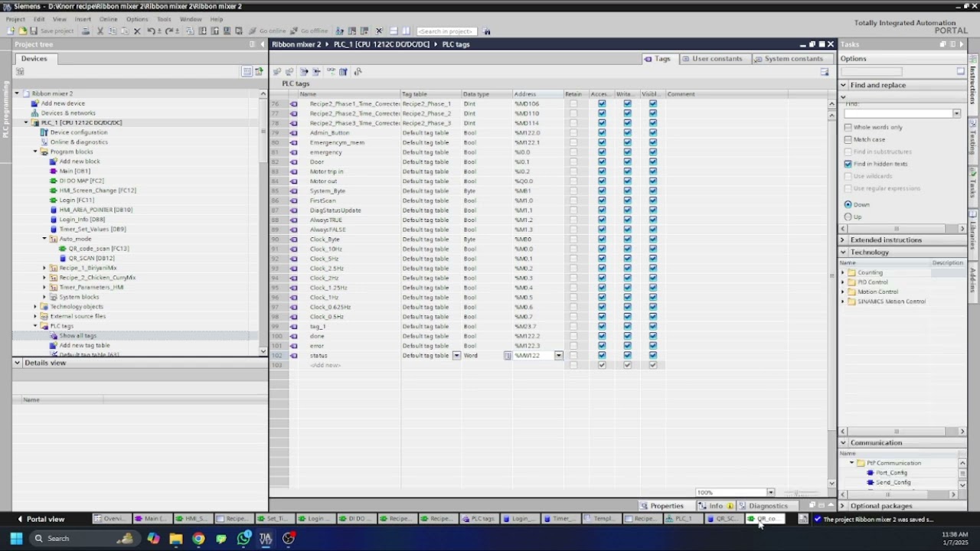The height and width of the screenshot is (551, 980).
Task: Collapse the Technology section
Action: [844, 252]
